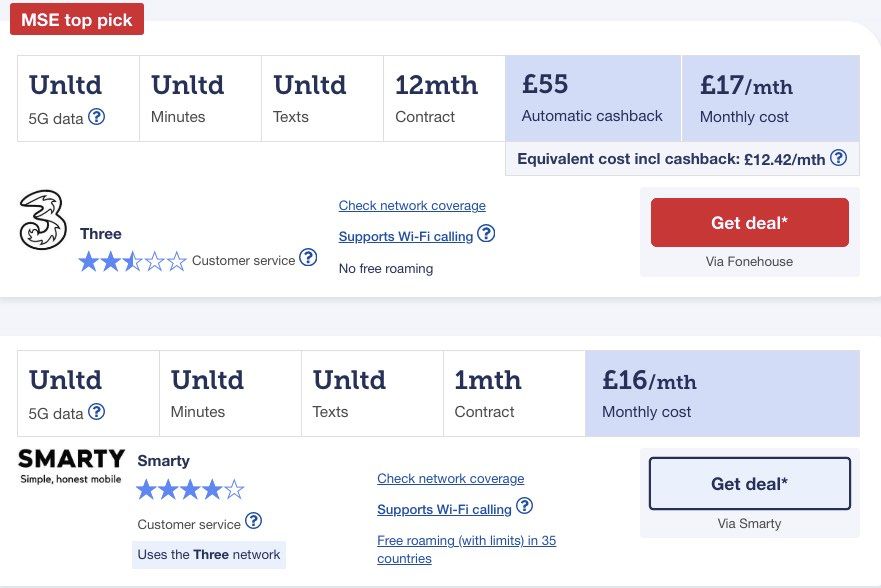Screen dimensions: 881x588
Task: Click the £55 Automatic cashback cell
Action: tap(593, 98)
